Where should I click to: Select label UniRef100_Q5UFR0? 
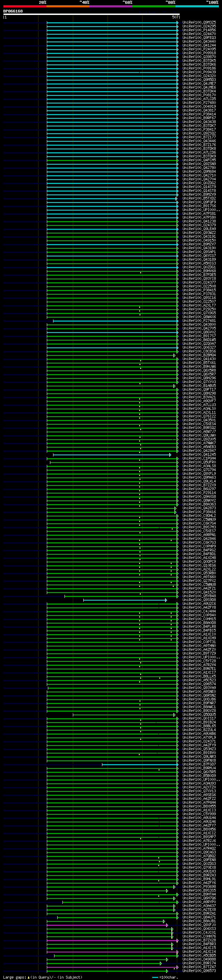point(199,462)
